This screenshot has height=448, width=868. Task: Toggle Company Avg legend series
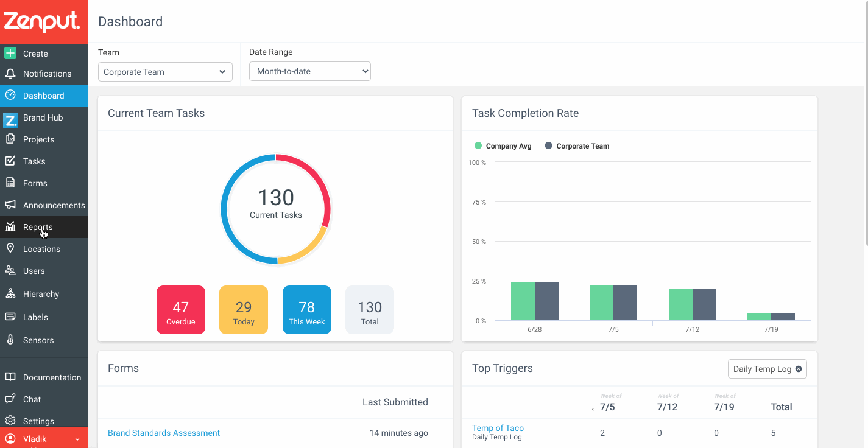coord(503,146)
